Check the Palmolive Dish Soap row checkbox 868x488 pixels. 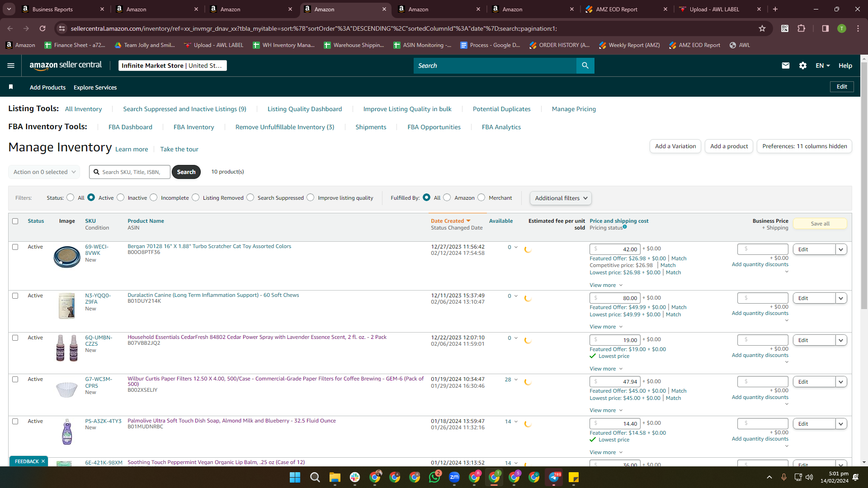coord(15,421)
